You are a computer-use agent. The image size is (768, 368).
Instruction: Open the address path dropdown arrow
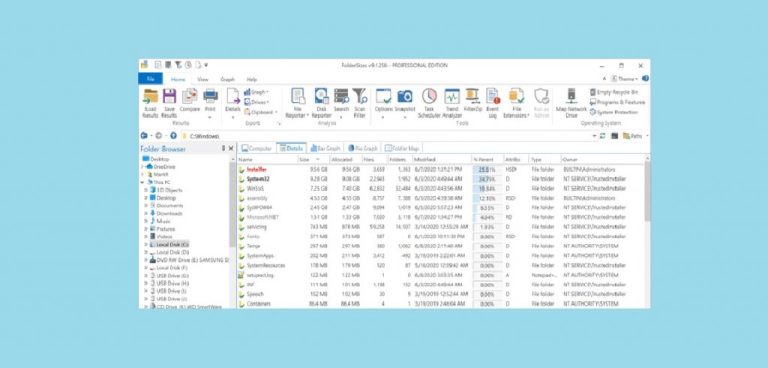595,136
